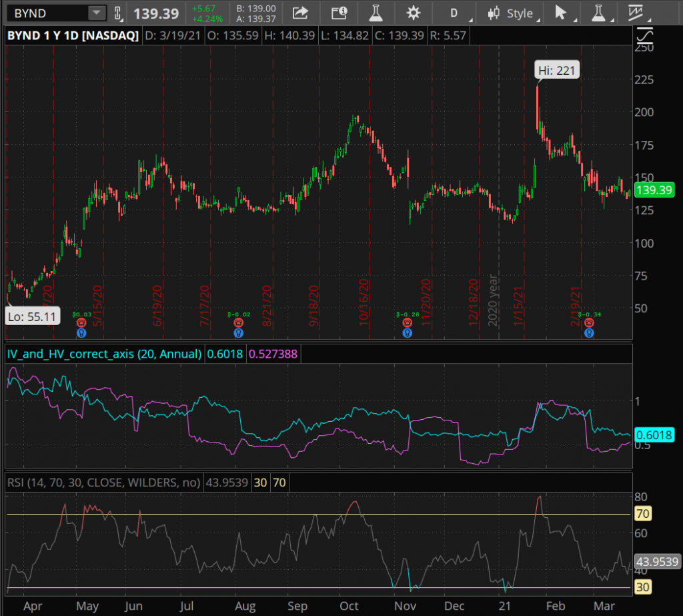Click the 9/18/20 expiration line label
Image resolution: width=683 pixels, height=616 pixels.
pyautogui.click(x=314, y=306)
